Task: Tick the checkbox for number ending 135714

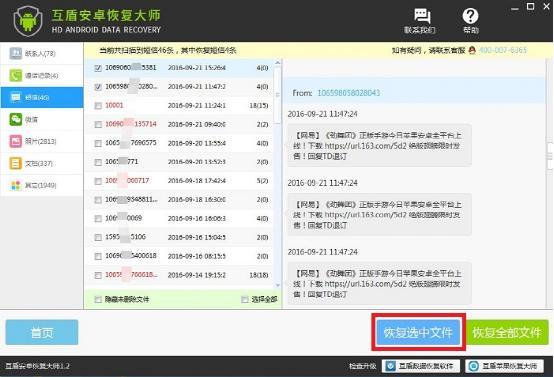Action: point(98,124)
